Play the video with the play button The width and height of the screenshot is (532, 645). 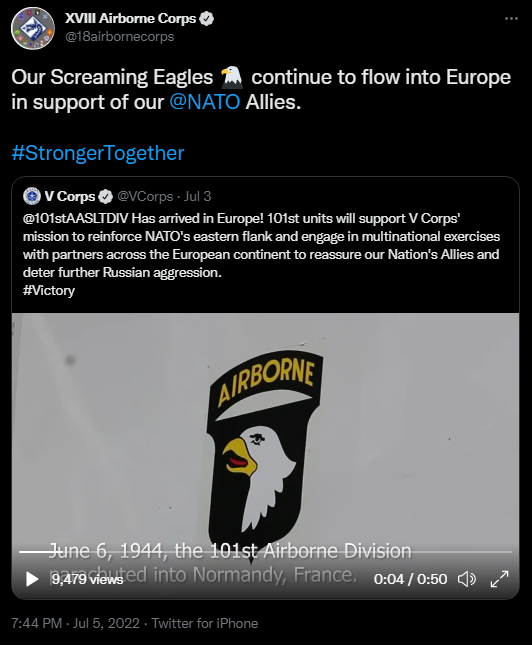pyautogui.click(x=32, y=579)
